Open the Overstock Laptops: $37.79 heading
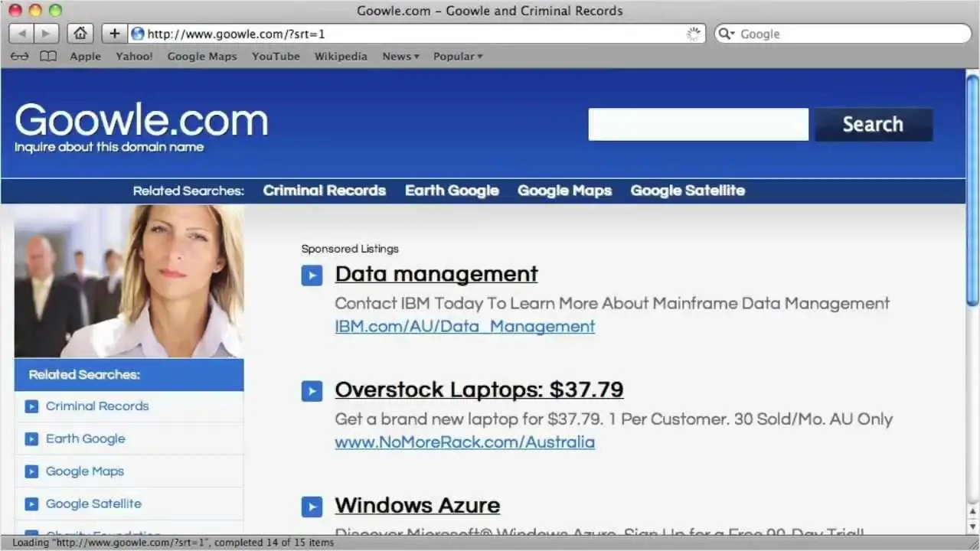 pos(479,390)
